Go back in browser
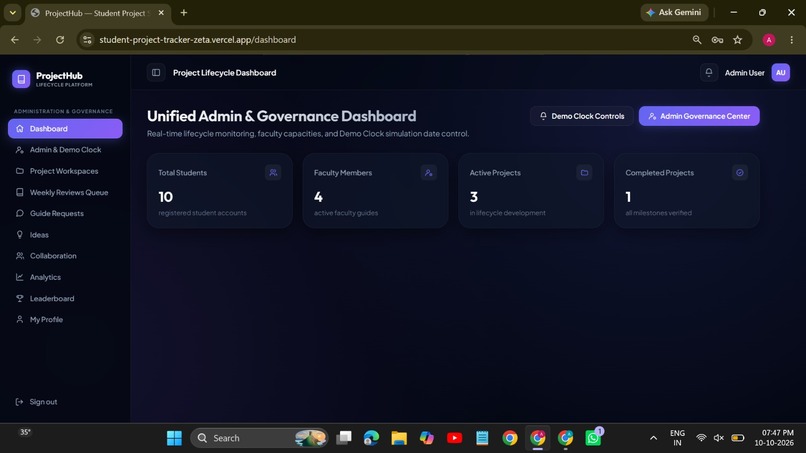 coord(15,40)
